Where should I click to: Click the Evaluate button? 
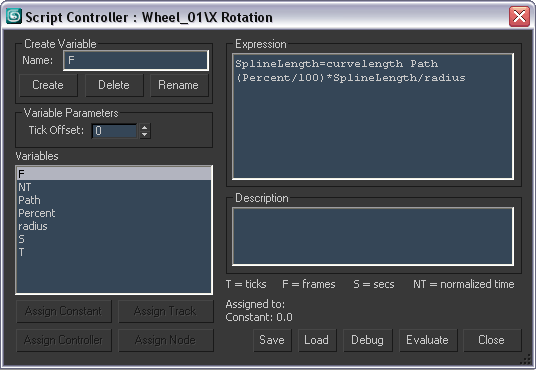[428, 340]
